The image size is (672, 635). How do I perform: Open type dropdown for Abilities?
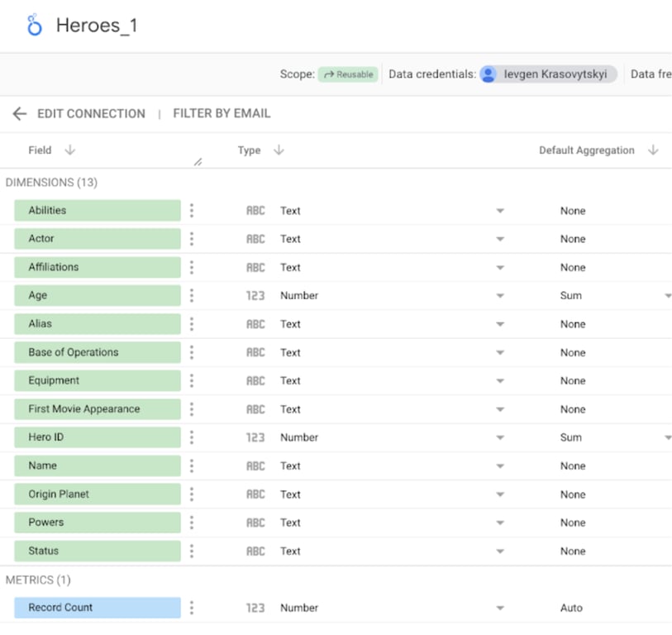point(500,211)
